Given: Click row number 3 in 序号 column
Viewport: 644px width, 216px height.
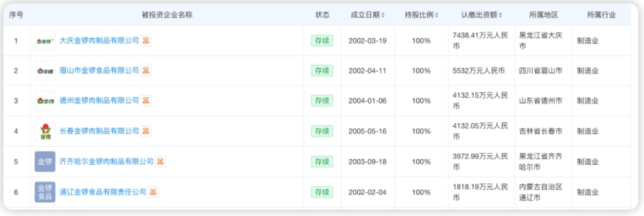Looking at the screenshot, I should tap(16, 100).
